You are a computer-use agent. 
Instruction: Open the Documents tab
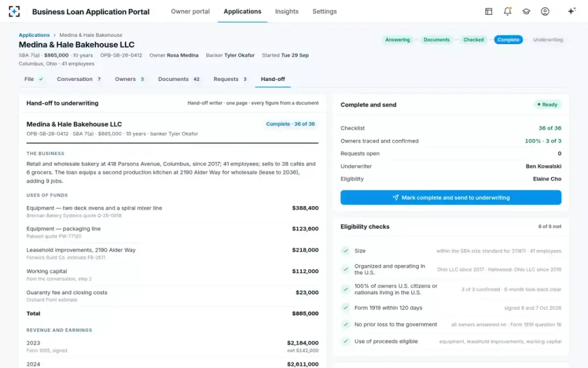tap(179, 79)
